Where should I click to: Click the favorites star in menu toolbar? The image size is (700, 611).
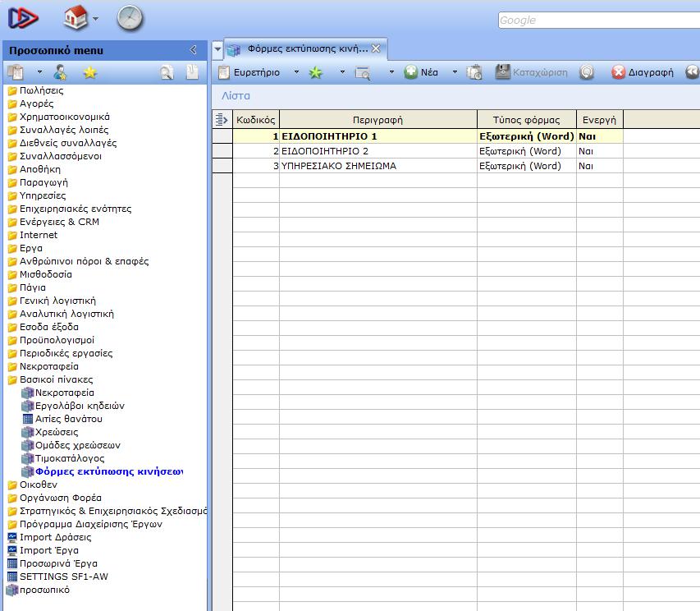[x=90, y=72]
